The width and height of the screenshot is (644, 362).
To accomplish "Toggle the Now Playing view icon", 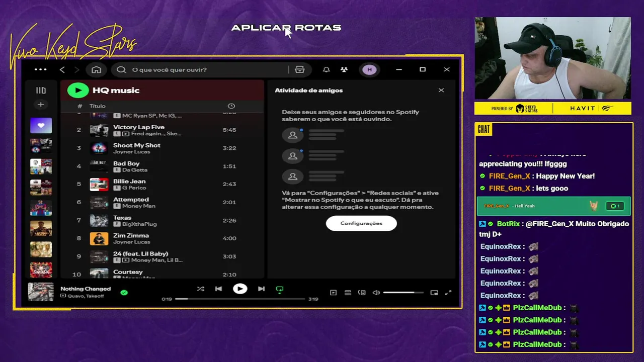I will pos(333,293).
